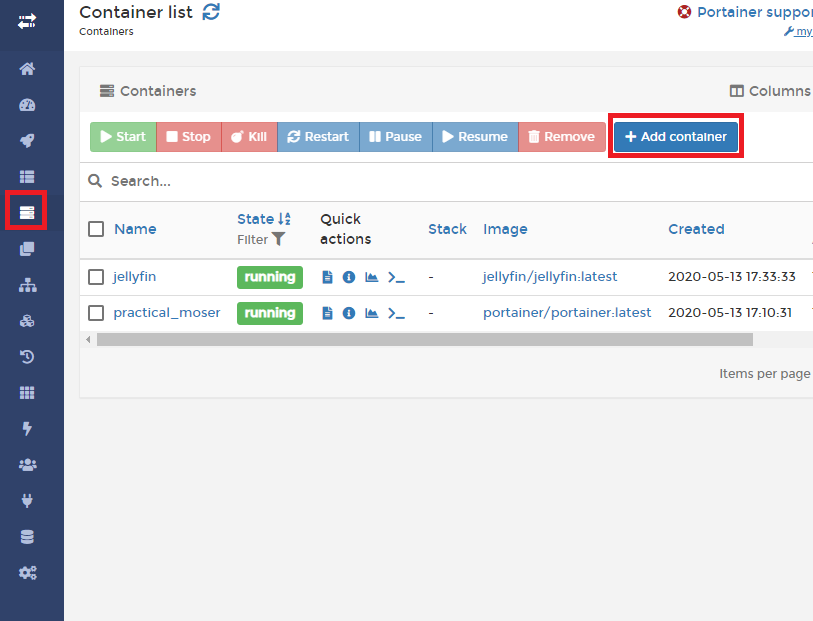
Task: Click the Containers breadcrumb text
Action: pyautogui.click(x=106, y=32)
